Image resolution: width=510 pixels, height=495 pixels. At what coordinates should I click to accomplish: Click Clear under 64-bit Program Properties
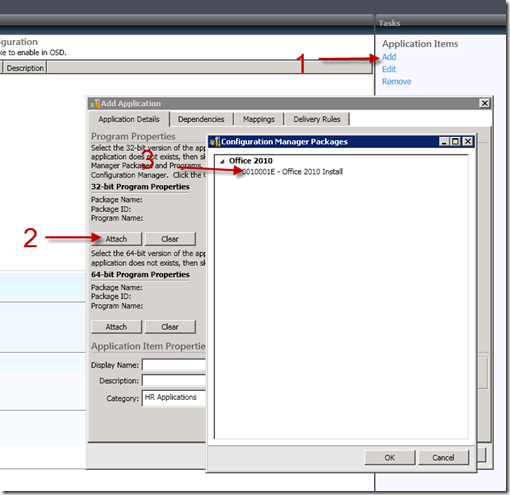click(170, 327)
